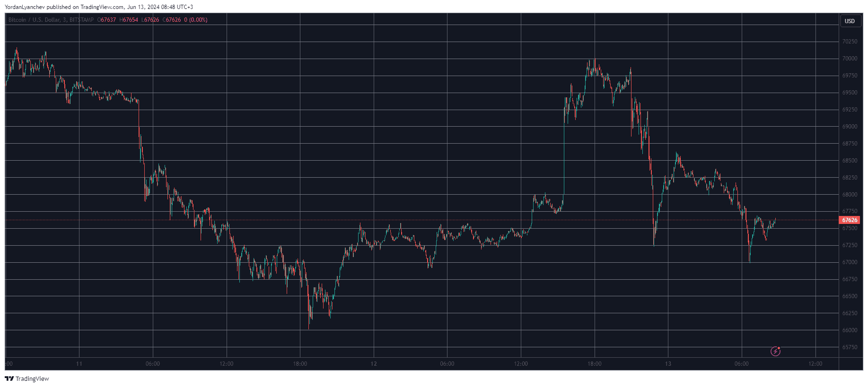Image resolution: width=868 pixels, height=387 pixels.
Task: Click the high value H67654
Action: coord(129,20)
